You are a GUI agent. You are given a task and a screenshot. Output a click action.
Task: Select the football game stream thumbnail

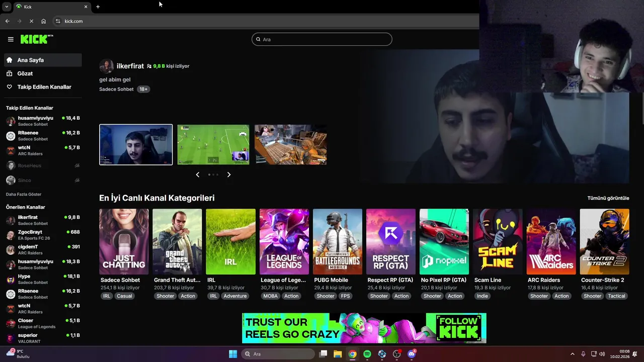[213, 145]
